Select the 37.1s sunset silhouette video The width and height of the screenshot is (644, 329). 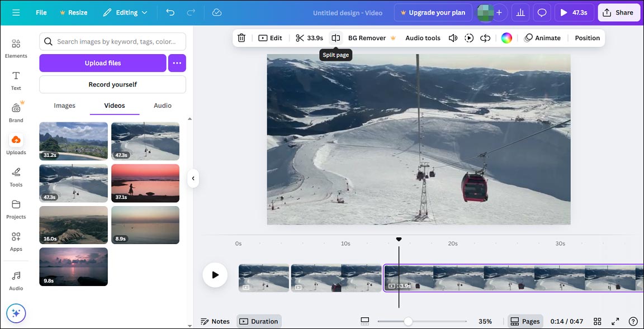[145, 183]
